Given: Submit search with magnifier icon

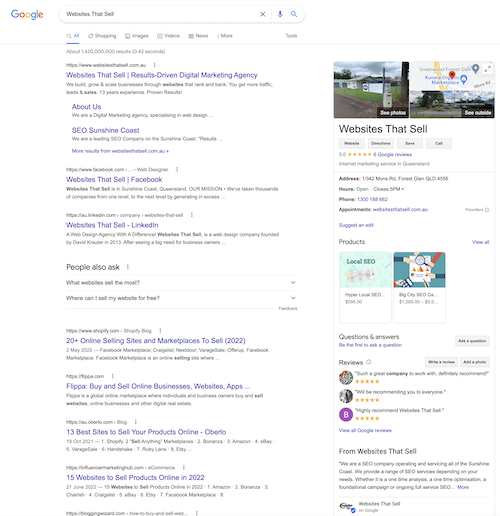Looking at the screenshot, I should (x=294, y=14).
